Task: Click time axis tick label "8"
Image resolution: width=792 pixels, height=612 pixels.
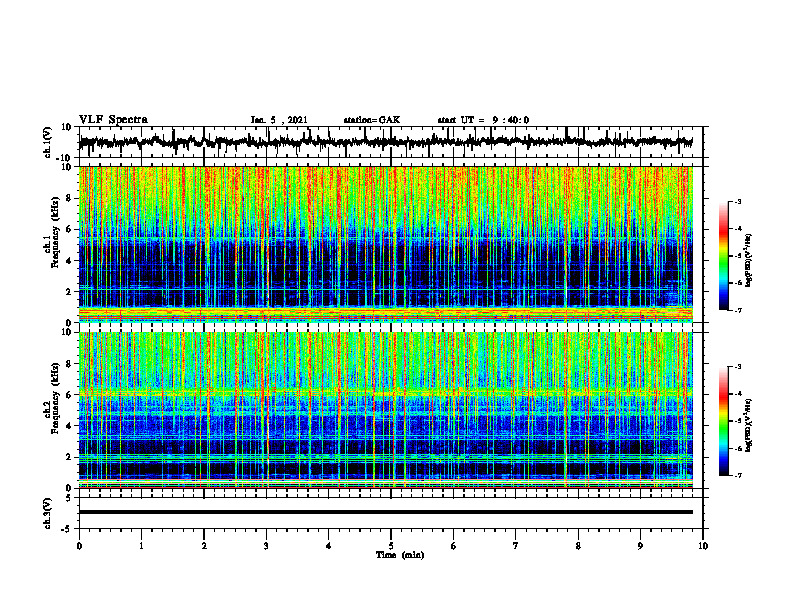Action: (x=578, y=546)
